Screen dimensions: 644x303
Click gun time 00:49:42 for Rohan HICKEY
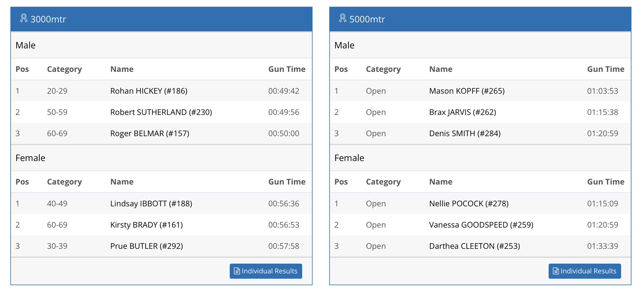(284, 91)
